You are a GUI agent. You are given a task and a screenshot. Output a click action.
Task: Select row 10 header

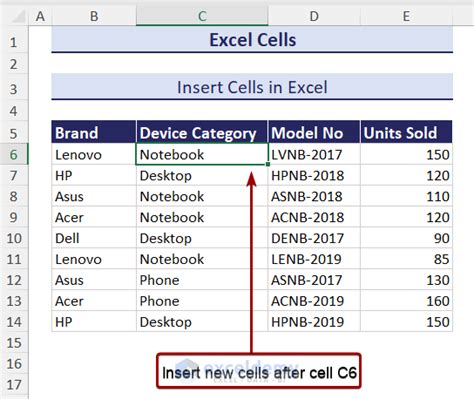pos(14,238)
